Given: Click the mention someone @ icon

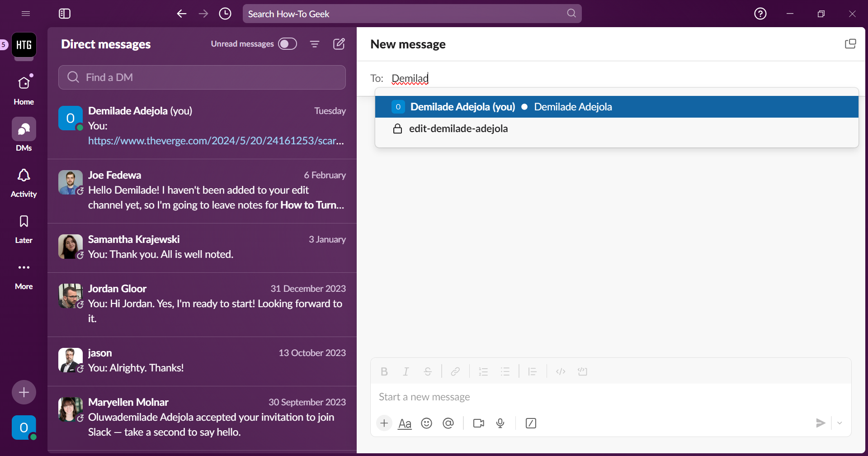Looking at the screenshot, I should [x=448, y=423].
